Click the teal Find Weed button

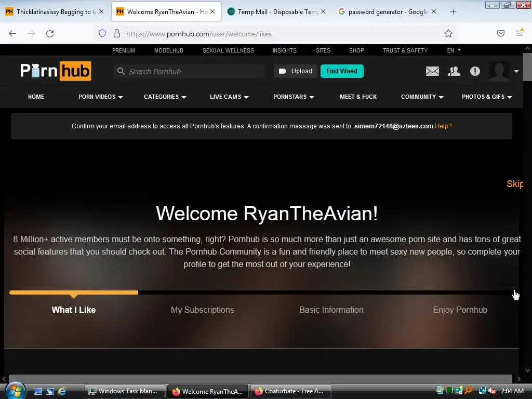coord(342,71)
